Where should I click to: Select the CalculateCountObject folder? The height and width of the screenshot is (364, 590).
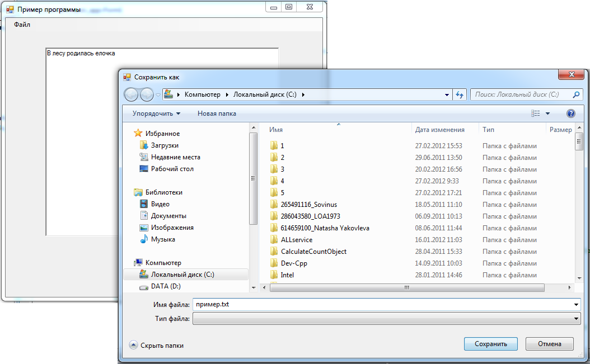[308, 252]
